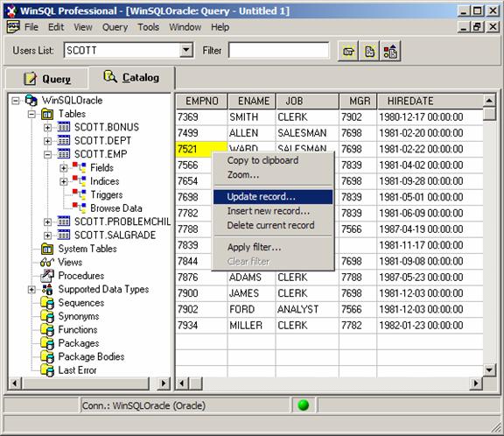Click the Package Bodies folder icon
Image resolution: width=504 pixels, height=436 pixels.
tap(47, 357)
